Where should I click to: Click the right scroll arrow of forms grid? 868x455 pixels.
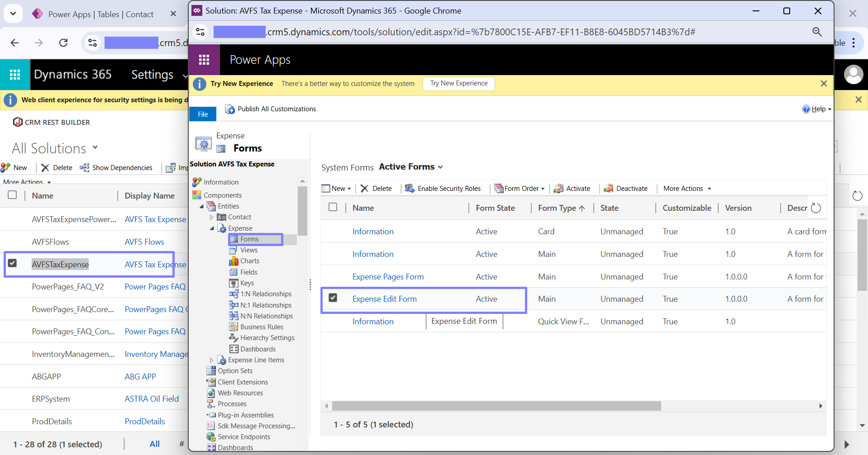coord(820,406)
